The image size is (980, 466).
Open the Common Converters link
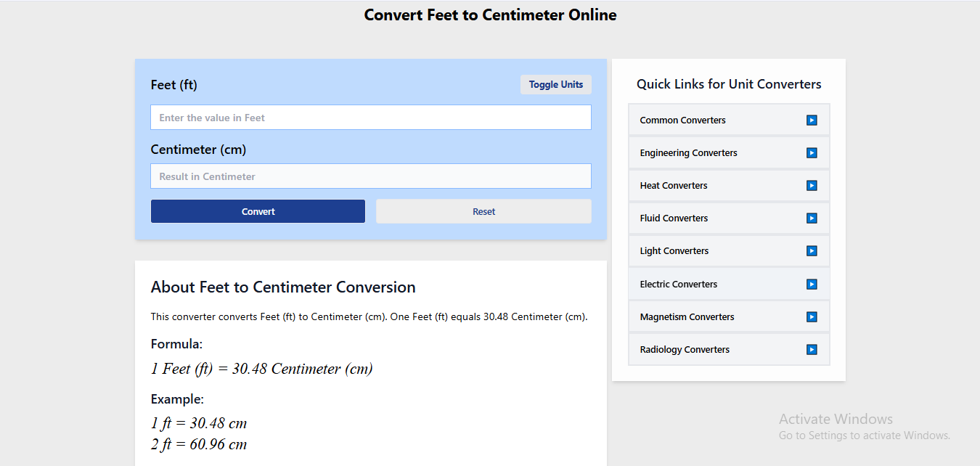point(682,120)
